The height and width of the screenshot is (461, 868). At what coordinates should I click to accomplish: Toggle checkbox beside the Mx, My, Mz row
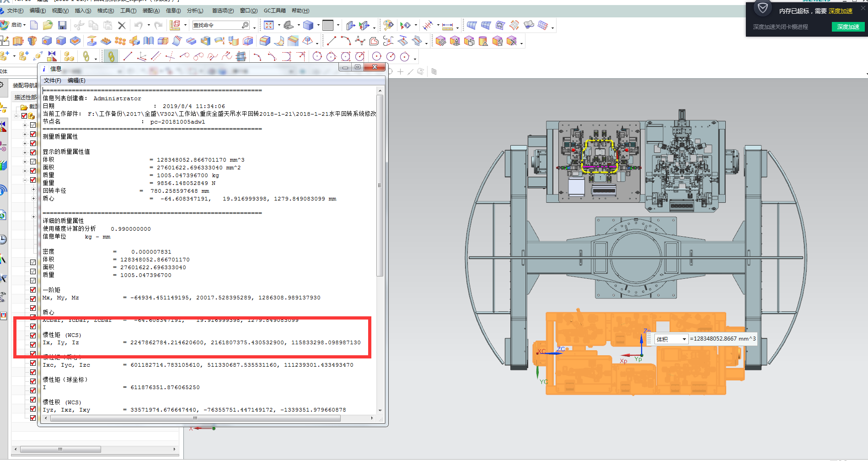(33, 299)
